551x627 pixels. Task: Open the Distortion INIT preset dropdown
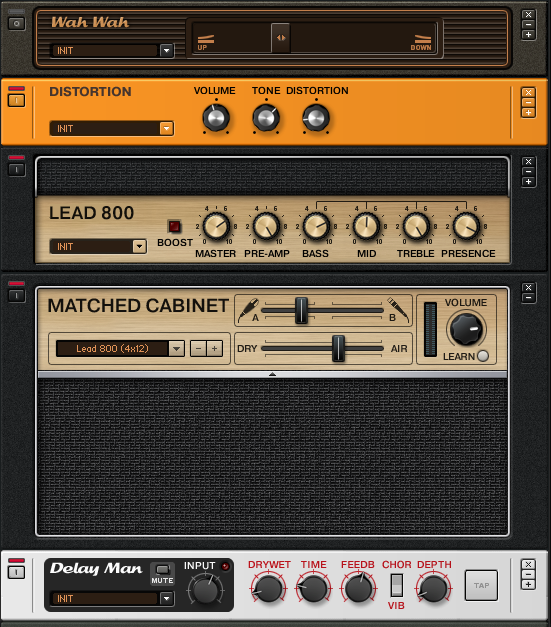tap(166, 129)
